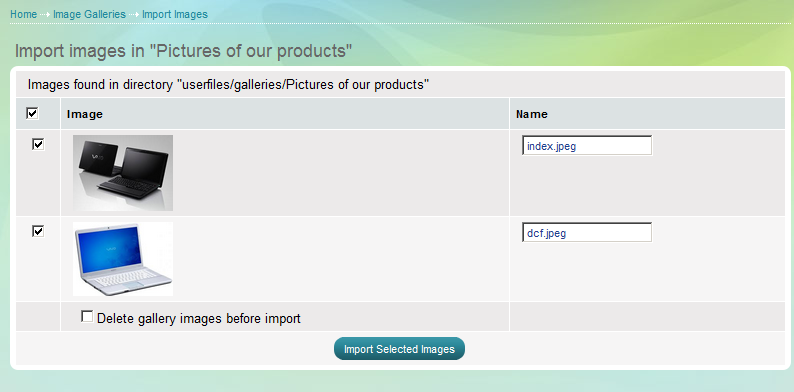Click the blue-screen white laptop thumbnail

coord(123,259)
